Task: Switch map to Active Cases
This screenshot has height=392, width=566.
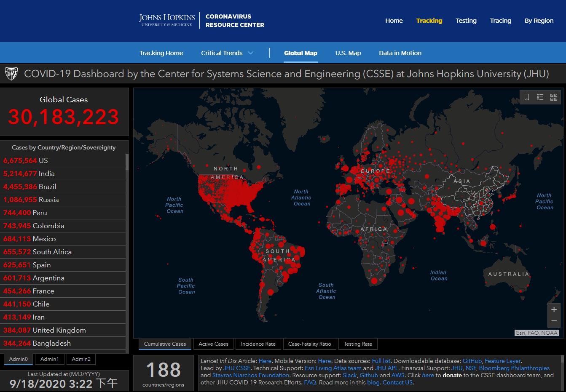Action: click(213, 344)
